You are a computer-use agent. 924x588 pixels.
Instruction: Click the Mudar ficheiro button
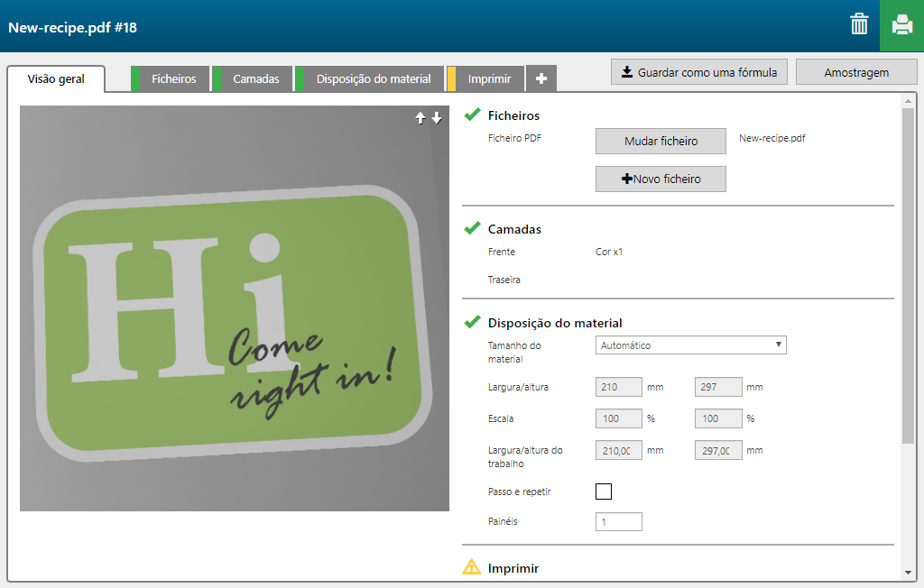(x=661, y=142)
